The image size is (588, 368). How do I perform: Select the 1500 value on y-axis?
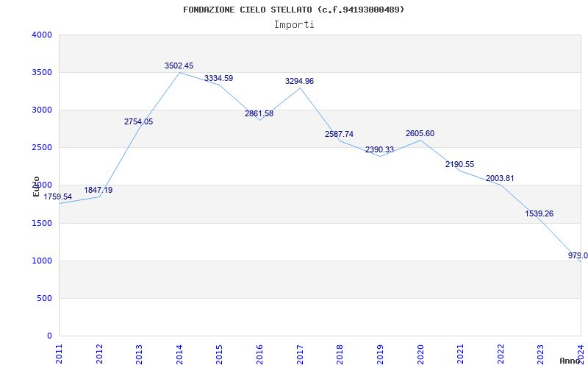(x=42, y=223)
